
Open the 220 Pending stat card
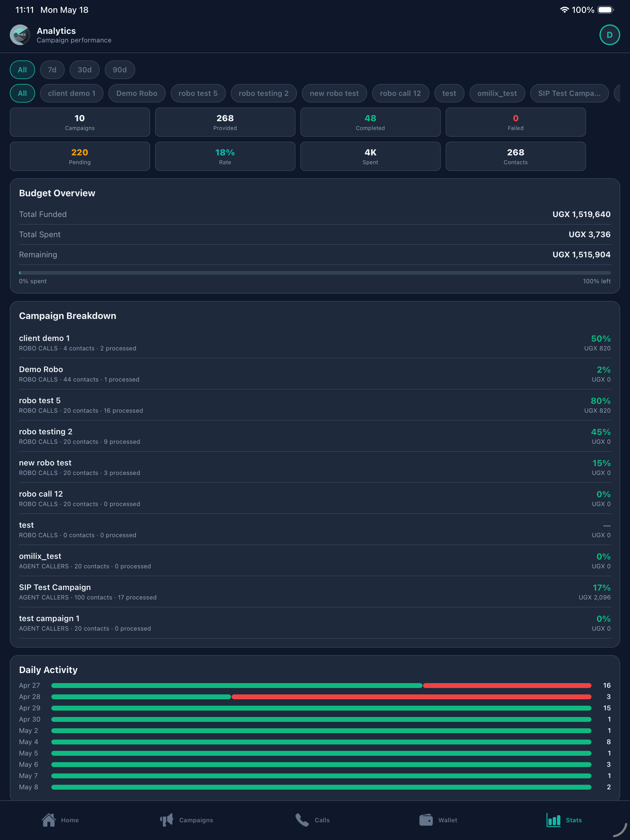point(80,157)
